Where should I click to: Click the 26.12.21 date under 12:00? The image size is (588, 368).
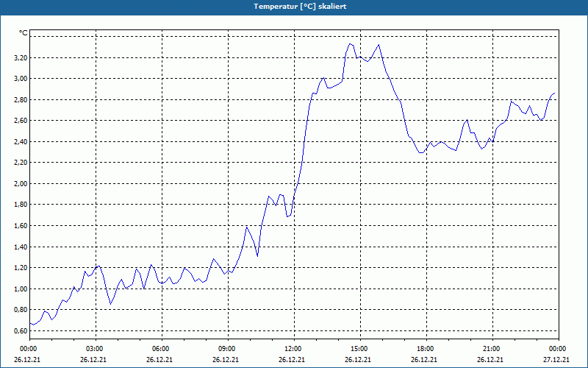click(291, 360)
